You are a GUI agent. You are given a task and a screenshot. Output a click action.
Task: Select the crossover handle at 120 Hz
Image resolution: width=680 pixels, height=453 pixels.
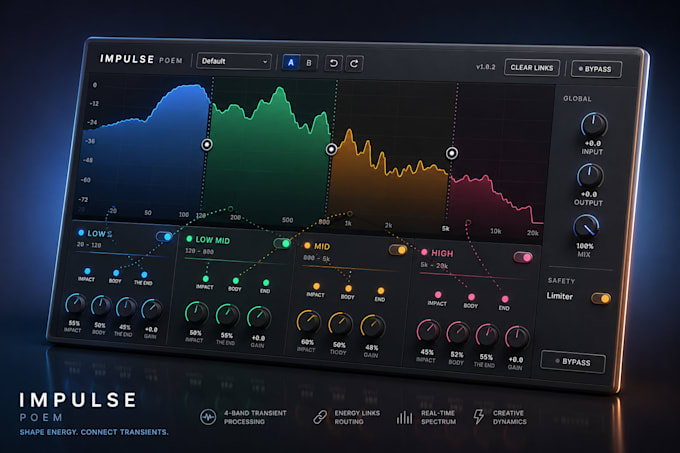207,144
